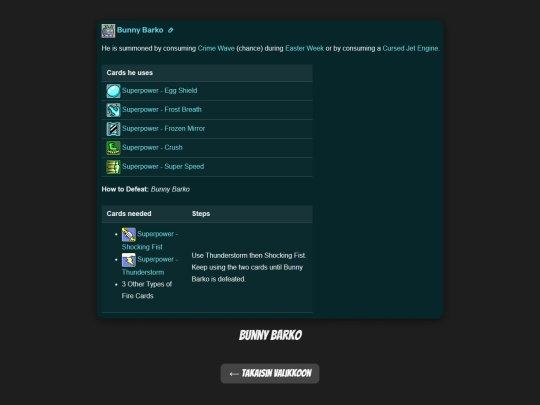This screenshot has width=540, height=405.
Task: Open Superpower - Thunderstorm link
Action: point(150,266)
